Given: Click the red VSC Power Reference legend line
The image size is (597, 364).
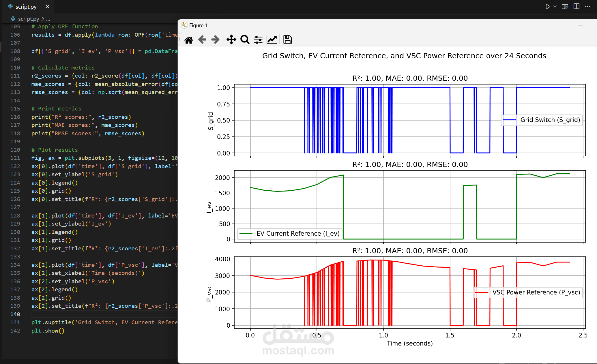Looking at the screenshot, I should coord(482,292).
